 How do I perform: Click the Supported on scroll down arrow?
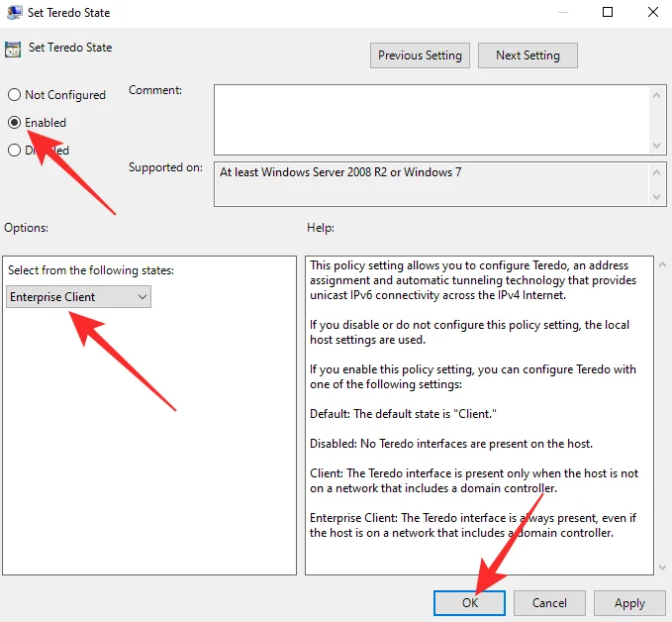[656, 197]
